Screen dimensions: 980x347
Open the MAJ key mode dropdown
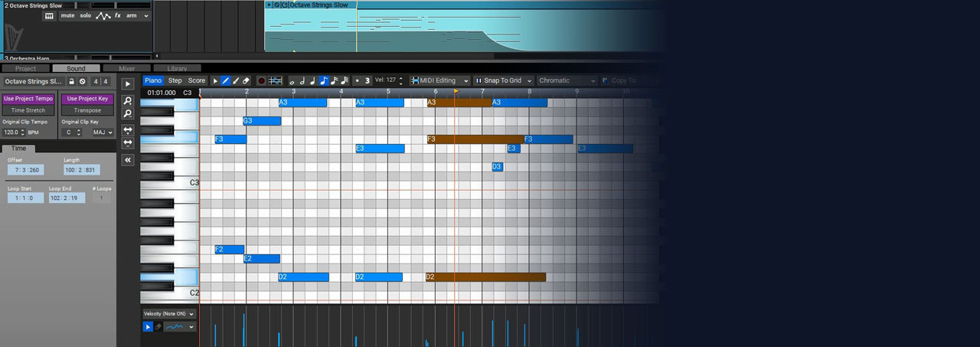click(103, 133)
